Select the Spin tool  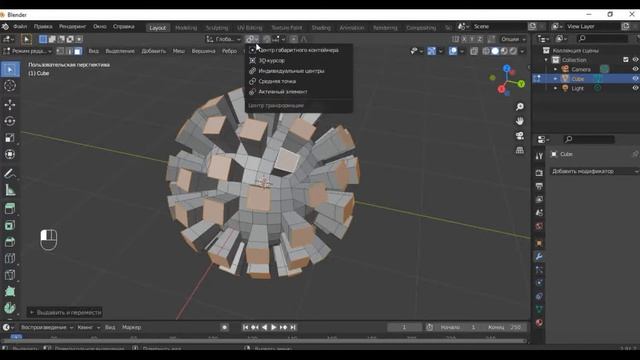pos(10,308)
